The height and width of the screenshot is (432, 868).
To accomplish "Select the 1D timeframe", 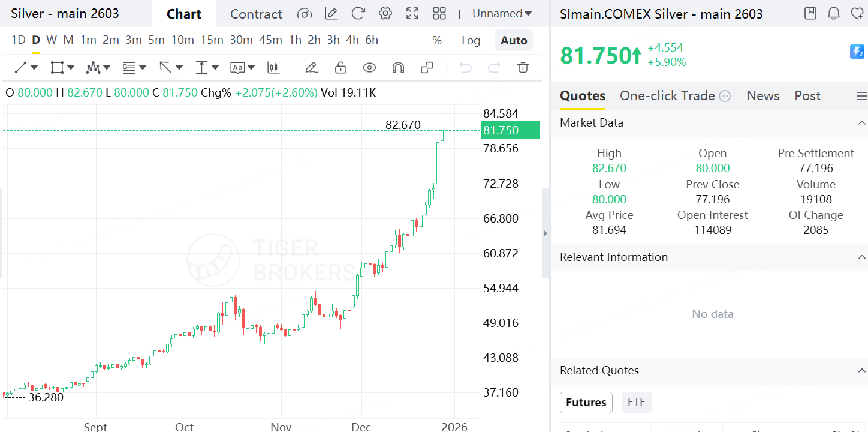I will [19, 40].
